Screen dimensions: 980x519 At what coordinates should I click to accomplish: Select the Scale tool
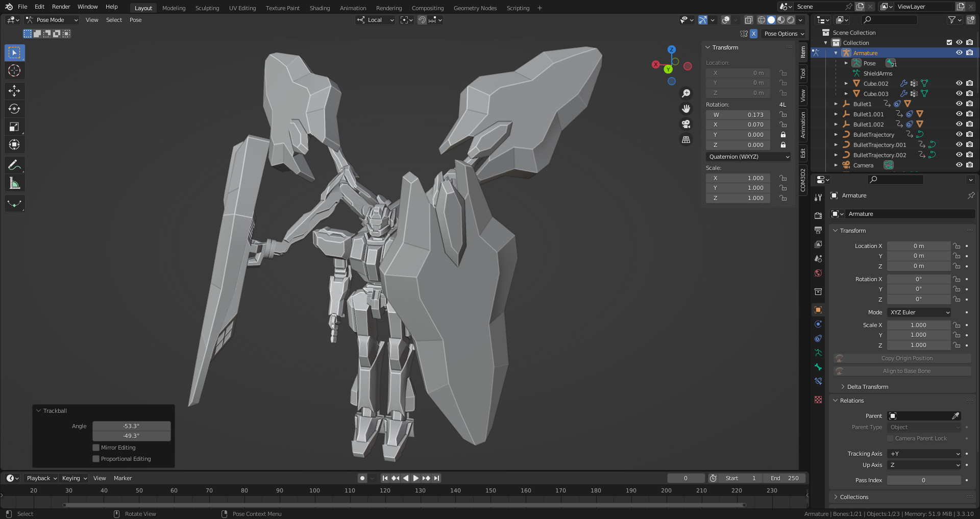coord(14,127)
